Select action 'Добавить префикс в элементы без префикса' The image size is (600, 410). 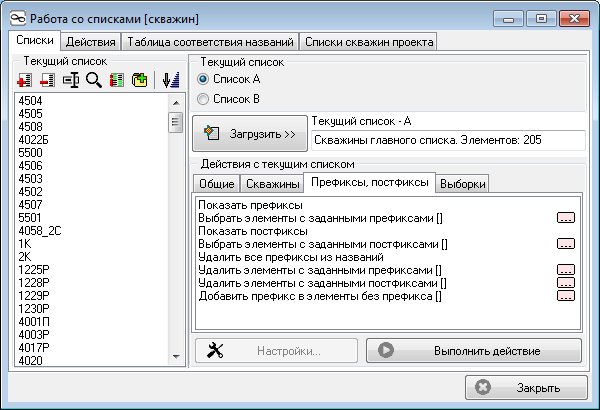(320, 296)
